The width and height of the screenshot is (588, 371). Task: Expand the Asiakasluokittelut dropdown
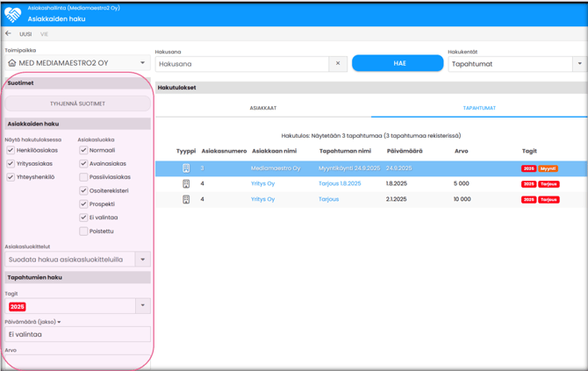click(x=142, y=260)
